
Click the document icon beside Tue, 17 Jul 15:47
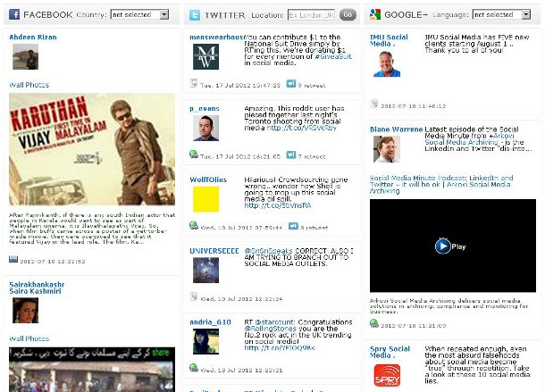click(x=194, y=83)
